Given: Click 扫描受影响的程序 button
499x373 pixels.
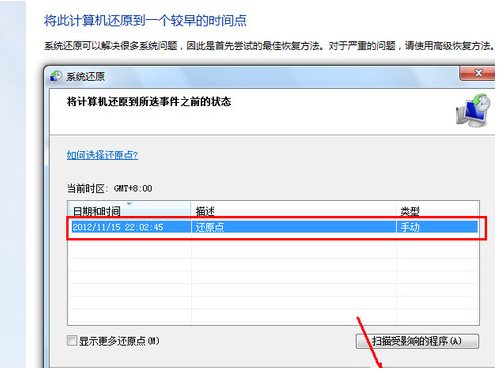Looking at the screenshot, I should click(x=417, y=341).
